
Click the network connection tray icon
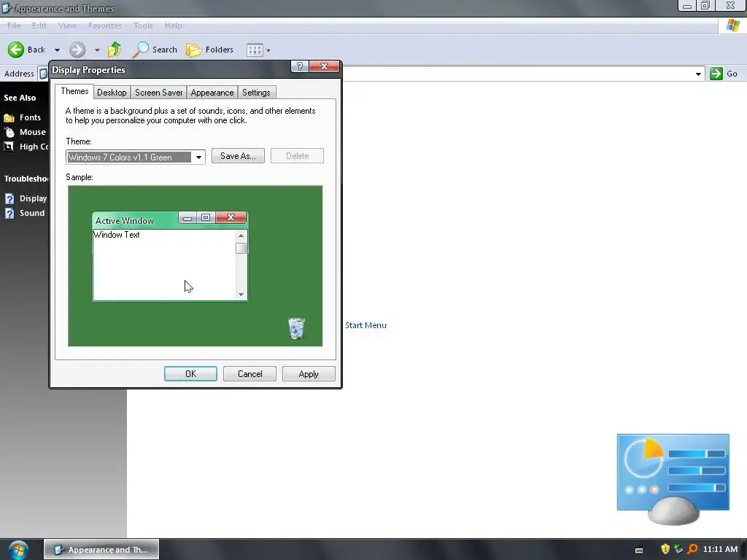tap(678, 549)
